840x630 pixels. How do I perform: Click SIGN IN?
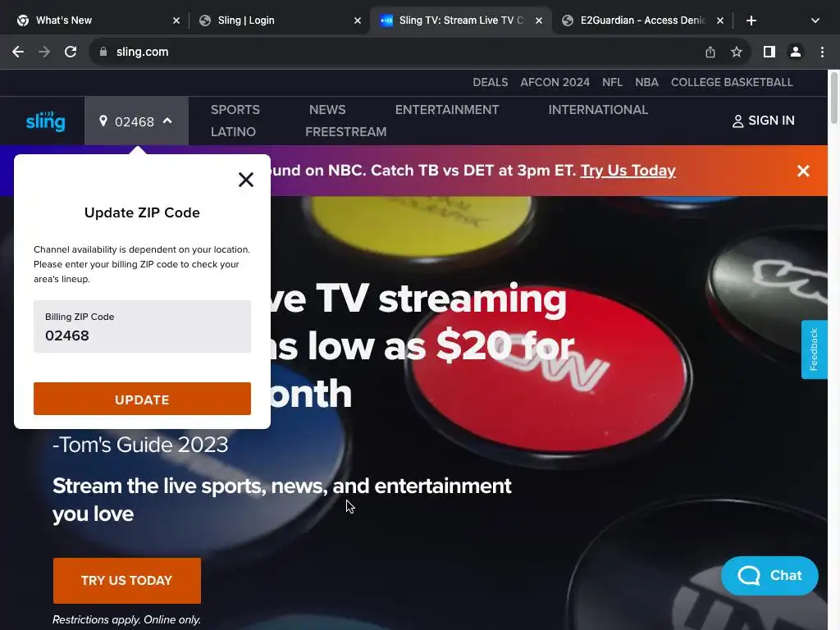tap(764, 121)
